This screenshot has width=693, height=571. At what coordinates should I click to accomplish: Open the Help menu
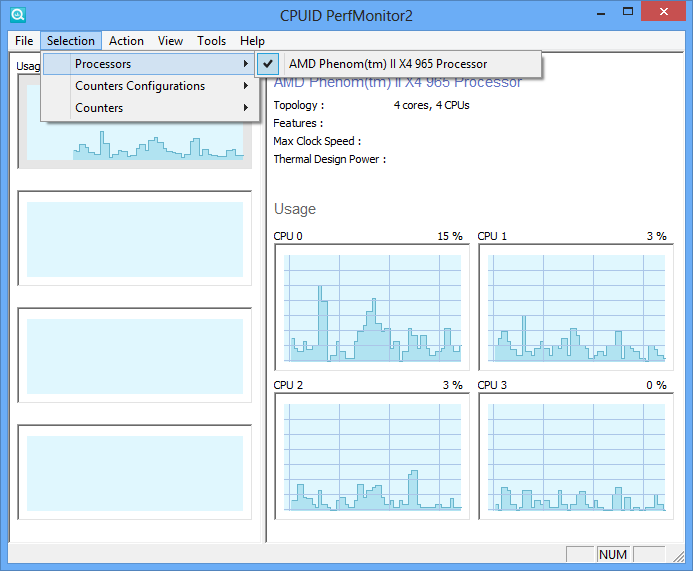252,41
